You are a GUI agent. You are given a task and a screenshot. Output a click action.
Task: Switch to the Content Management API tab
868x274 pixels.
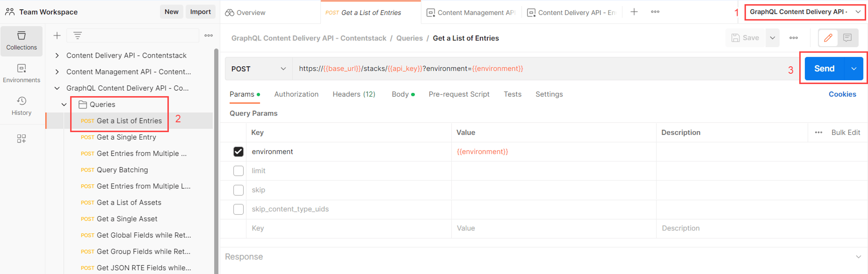tap(471, 12)
